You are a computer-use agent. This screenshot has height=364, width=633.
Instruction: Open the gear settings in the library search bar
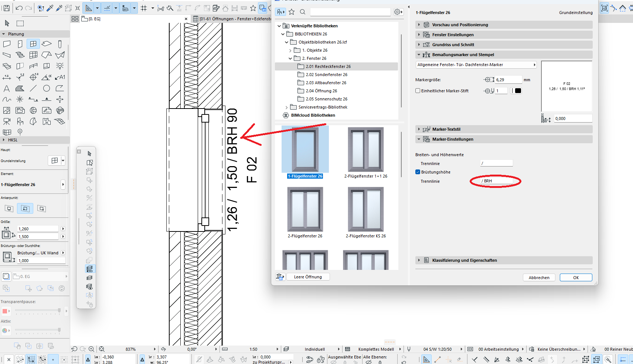[398, 12]
